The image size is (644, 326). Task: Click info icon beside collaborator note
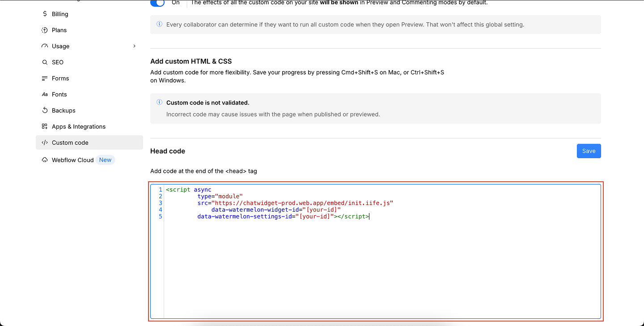(159, 24)
